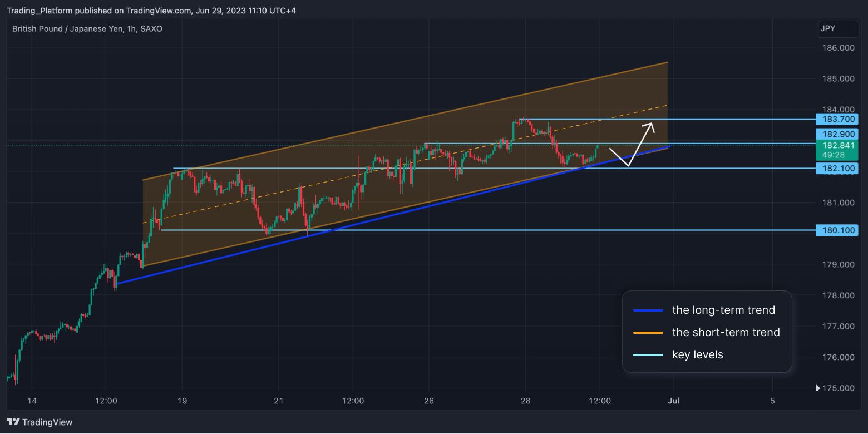
Task: Click the 184.000 price axis label
Action: click(839, 109)
